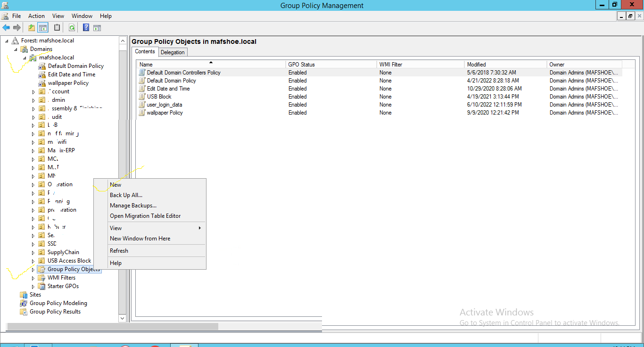Click the tree pane horizontal scrollbar thumb
Screen dimensions: 644x347
point(113,326)
